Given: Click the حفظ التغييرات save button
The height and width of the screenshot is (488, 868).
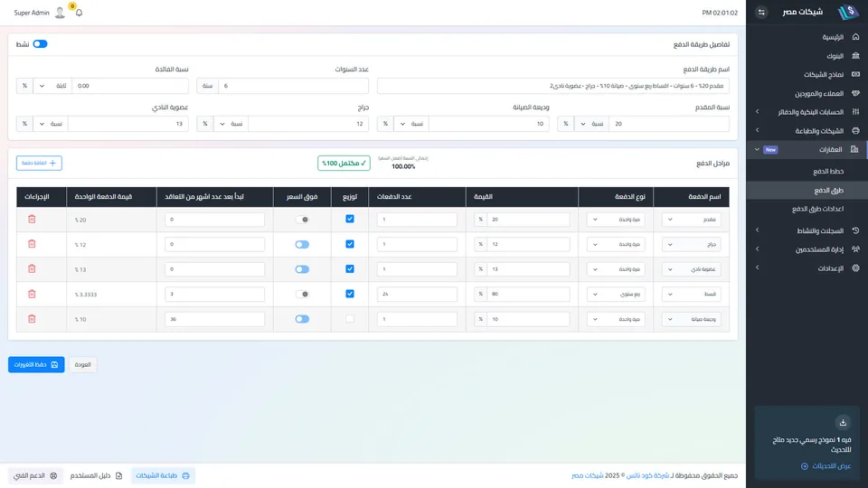Looking at the screenshot, I should pyautogui.click(x=36, y=364).
